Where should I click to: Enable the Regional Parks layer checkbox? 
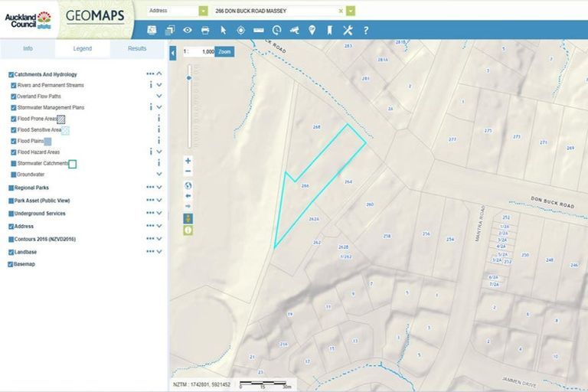(11, 188)
